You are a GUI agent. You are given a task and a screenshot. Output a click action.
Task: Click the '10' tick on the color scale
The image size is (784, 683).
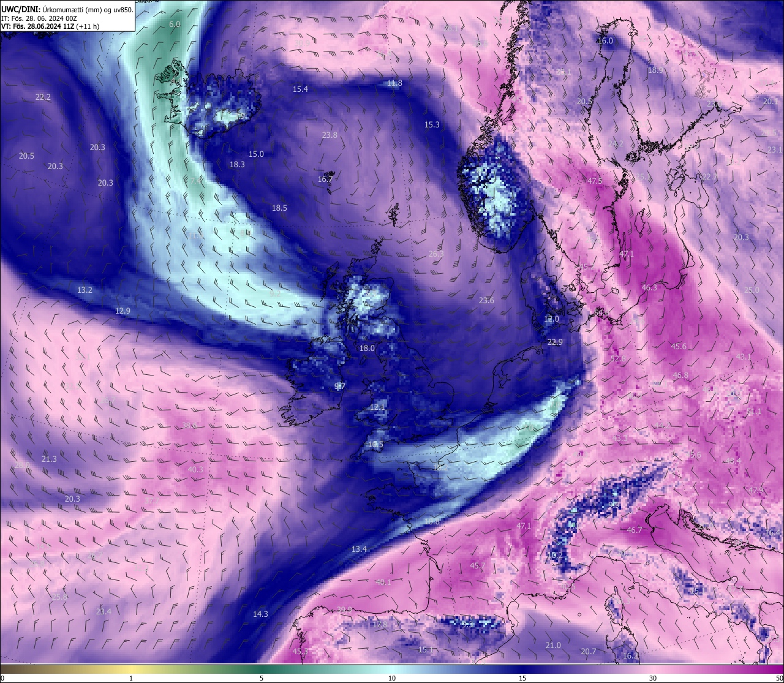pos(392,678)
